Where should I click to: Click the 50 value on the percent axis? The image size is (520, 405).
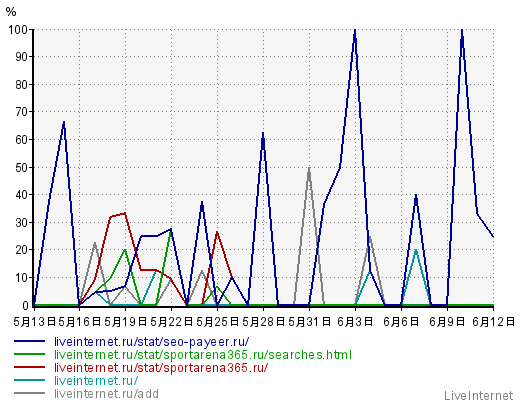(x=21, y=167)
